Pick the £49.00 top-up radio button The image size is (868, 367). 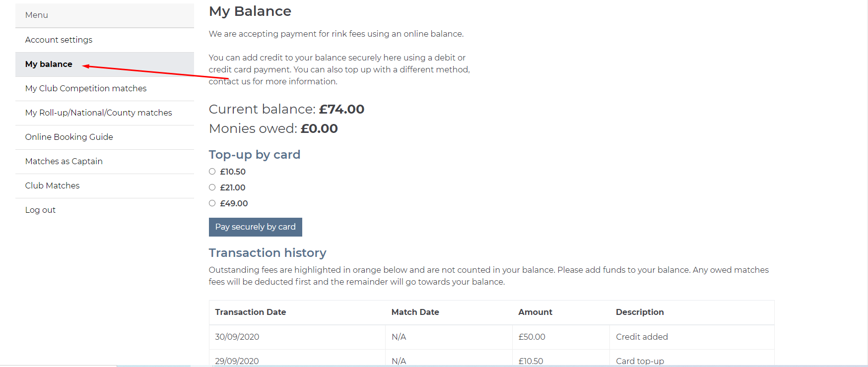(x=212, y=203)
